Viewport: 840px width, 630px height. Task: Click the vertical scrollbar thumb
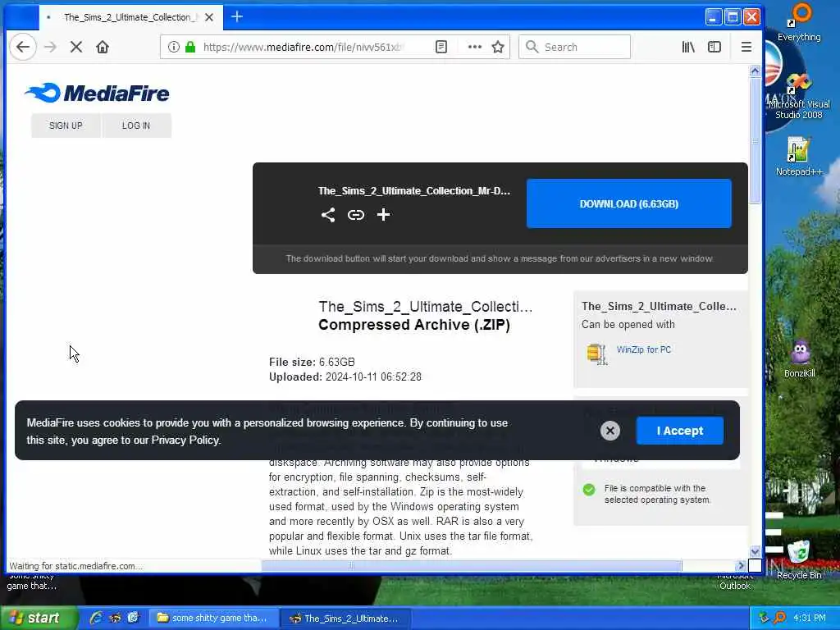pyautogui.click(x=755, y=141)
